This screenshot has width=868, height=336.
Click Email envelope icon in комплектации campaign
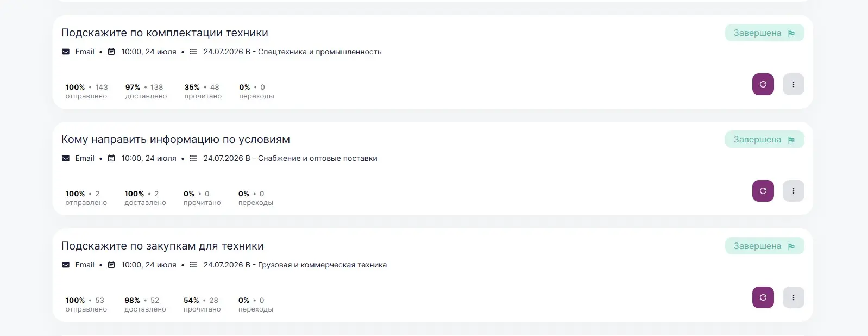(66, 52)
